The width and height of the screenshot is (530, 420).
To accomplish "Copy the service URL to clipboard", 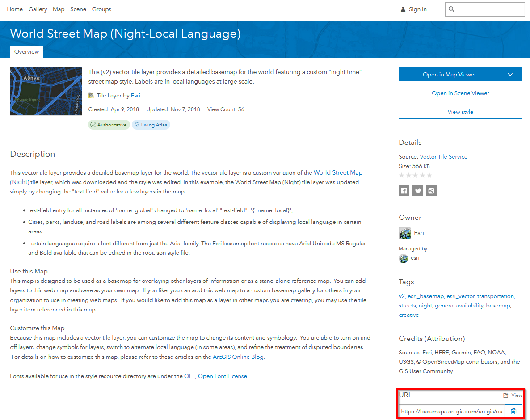I will click(x=513, y=411).
